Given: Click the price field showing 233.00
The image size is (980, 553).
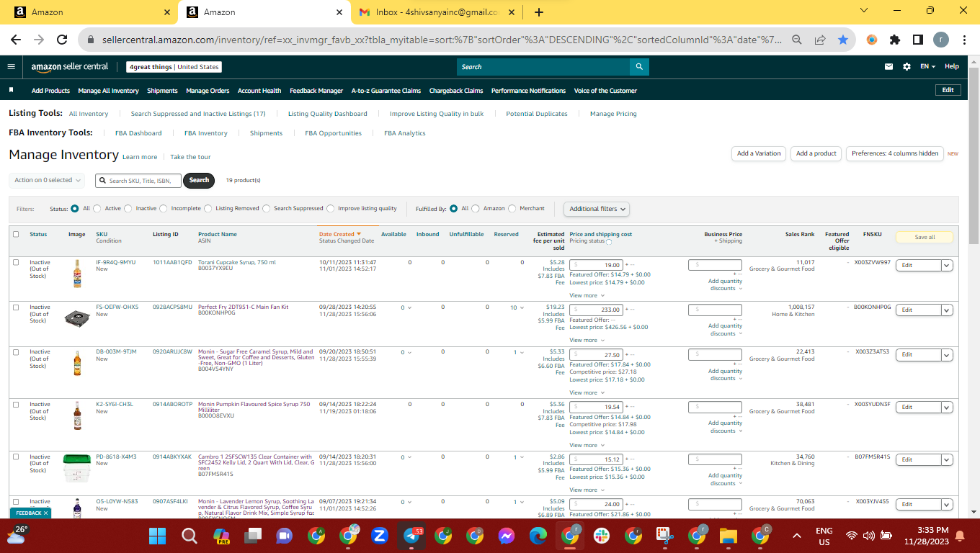Looking at the screenshot, I should tap(596, 310).
